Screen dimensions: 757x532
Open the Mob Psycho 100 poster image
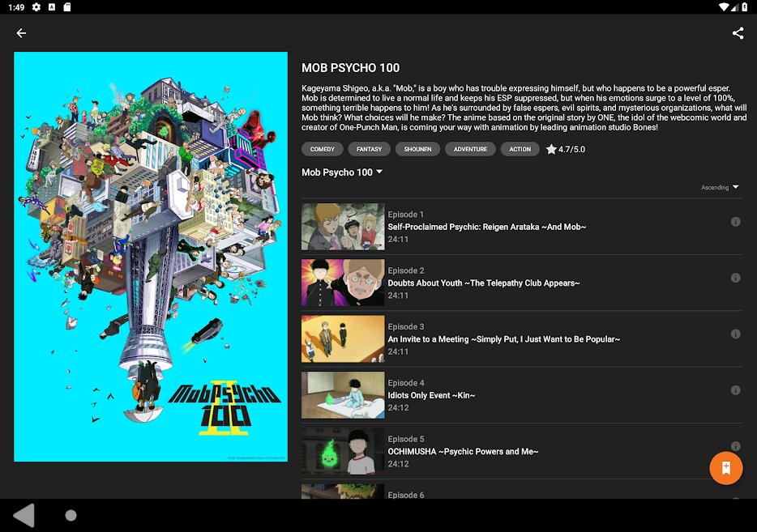point(151,257)
